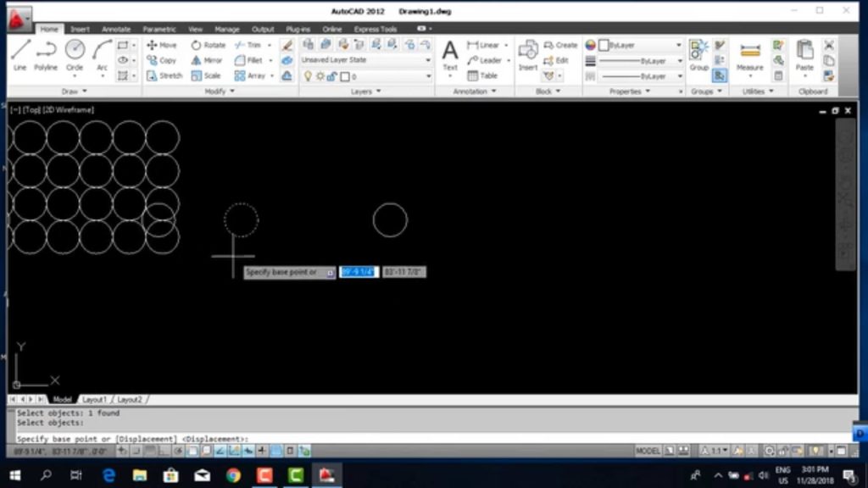This screenshot has width=868, height=488.
Task: Open the Layout1 tab
Action: click(94, 400)
